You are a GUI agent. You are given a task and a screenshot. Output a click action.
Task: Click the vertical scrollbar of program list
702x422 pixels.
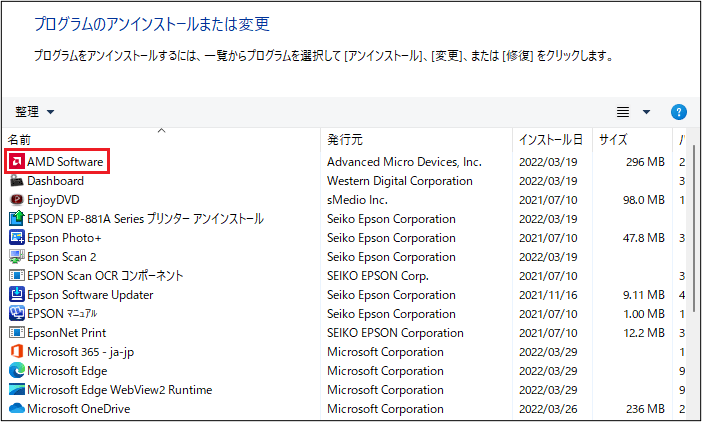pos(695,228)
